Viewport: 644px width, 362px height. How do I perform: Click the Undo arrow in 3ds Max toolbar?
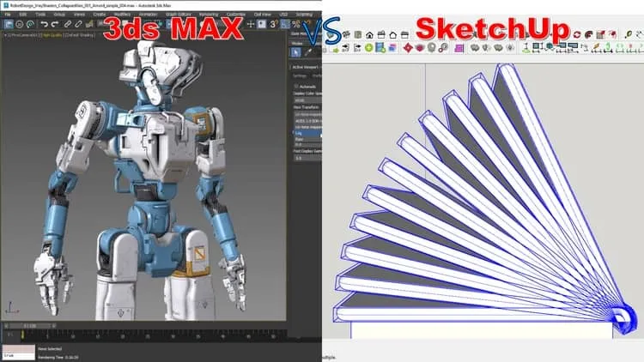(x=45, y=25)
